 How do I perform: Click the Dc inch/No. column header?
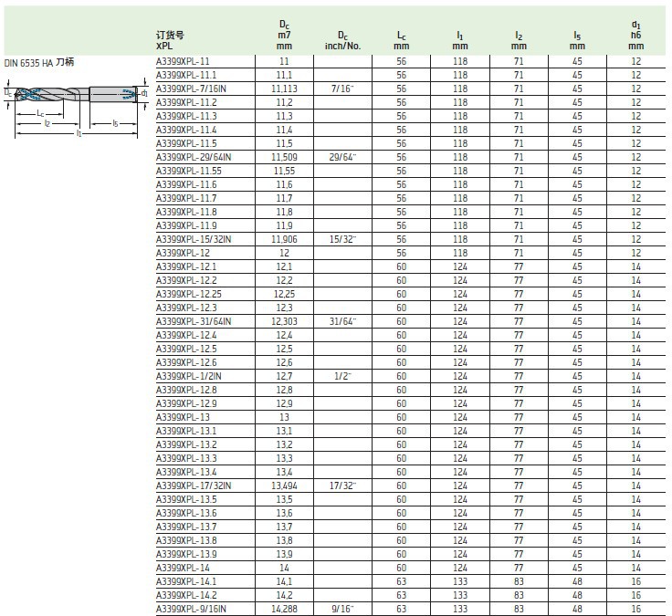click(x=342, y=39)
